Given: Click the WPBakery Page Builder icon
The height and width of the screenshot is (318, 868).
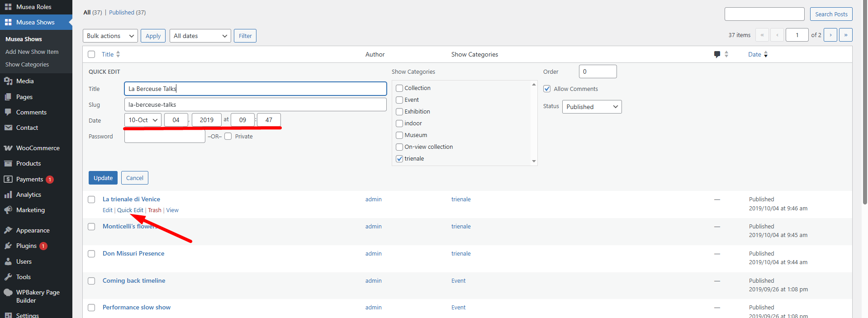Looking at the screenshot, I should [x=8, y=292].
